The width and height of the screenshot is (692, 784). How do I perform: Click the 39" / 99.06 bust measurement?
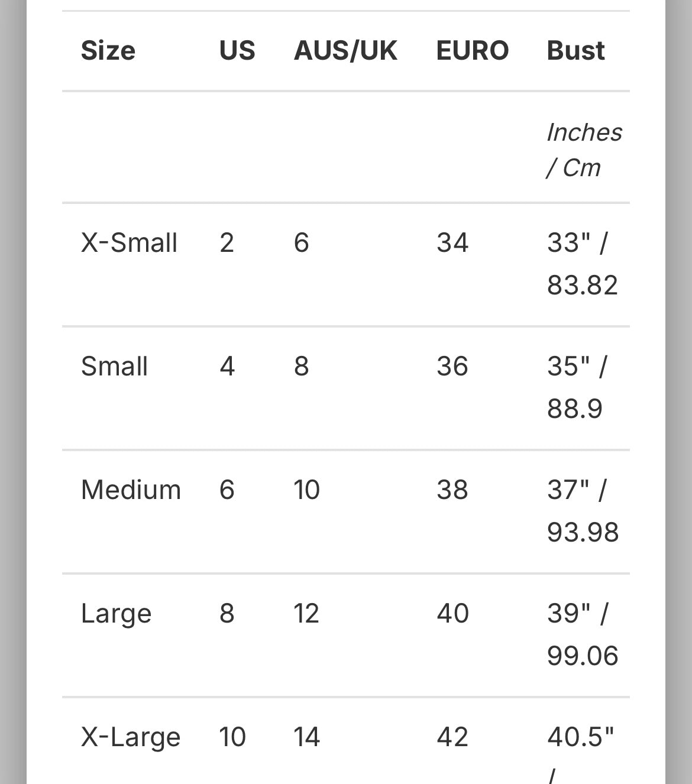click(x=583, y=634)
